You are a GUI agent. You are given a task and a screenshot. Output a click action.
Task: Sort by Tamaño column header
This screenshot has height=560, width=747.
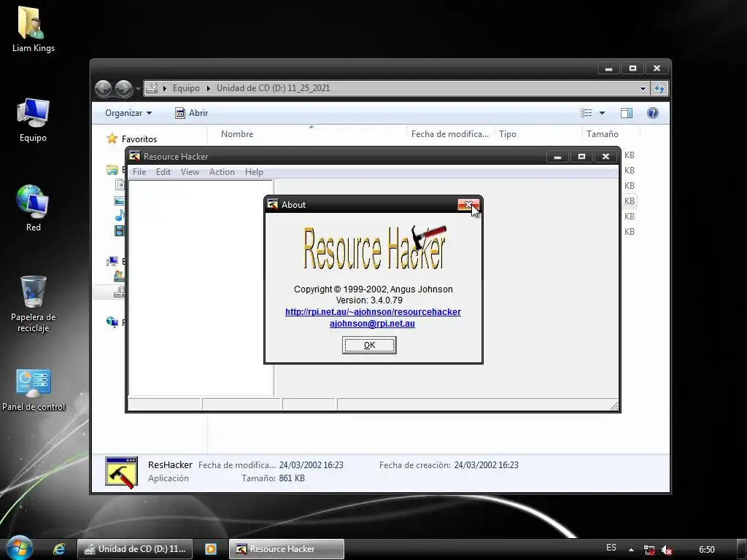611,134
